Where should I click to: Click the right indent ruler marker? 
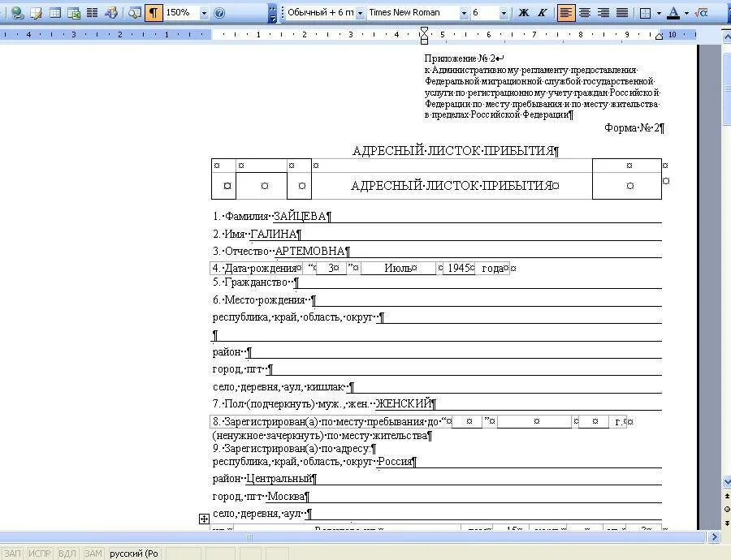[660, 37]
